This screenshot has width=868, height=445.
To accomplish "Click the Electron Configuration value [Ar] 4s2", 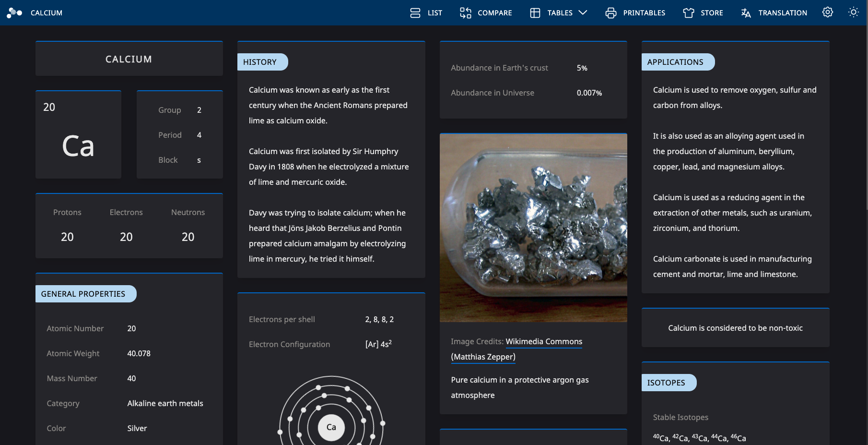I will 378,344.
